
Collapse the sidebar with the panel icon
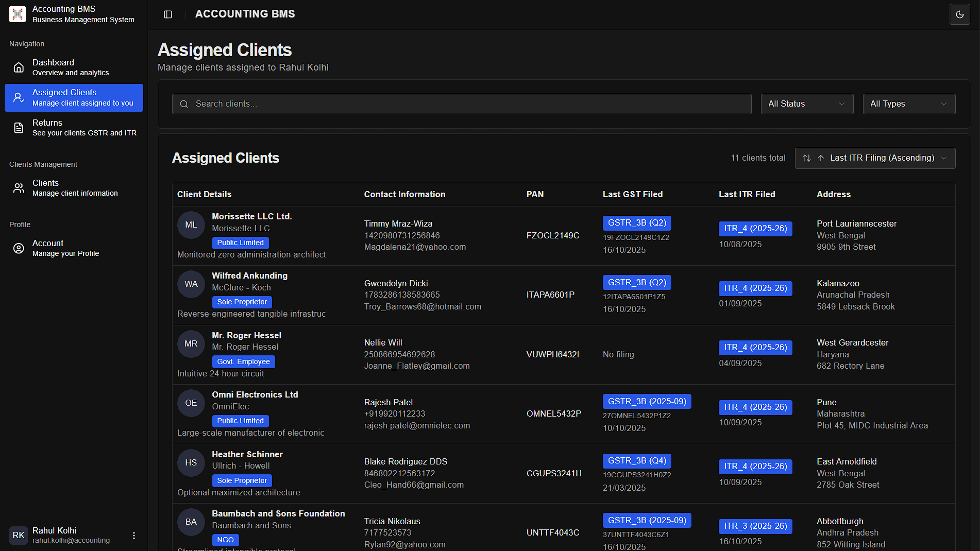[167, 14]
